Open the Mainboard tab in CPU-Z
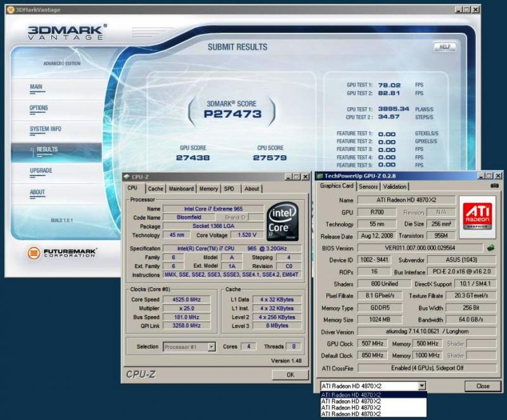The width and height of the screenshot is (507, 420). coord(181,189)
